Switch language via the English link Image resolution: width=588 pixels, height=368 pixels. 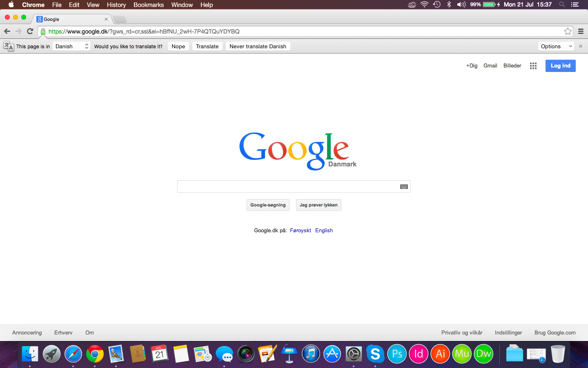(x=324, y=230)
